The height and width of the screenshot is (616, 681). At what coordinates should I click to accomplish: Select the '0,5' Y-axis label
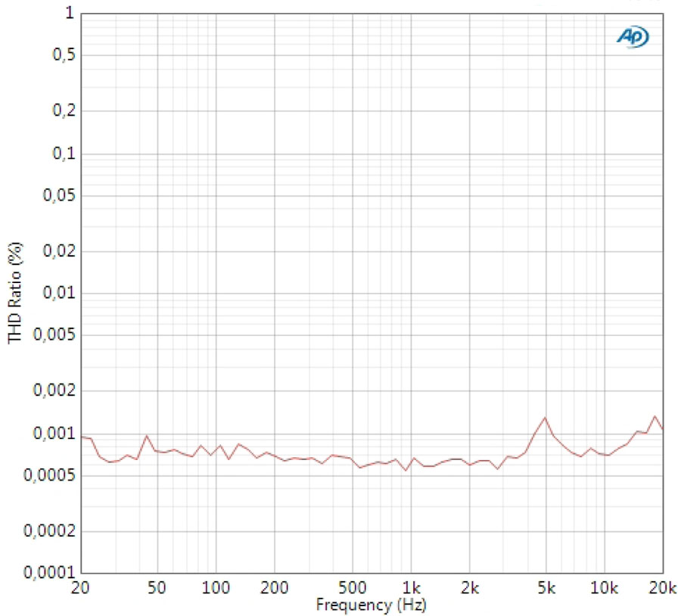64,54
